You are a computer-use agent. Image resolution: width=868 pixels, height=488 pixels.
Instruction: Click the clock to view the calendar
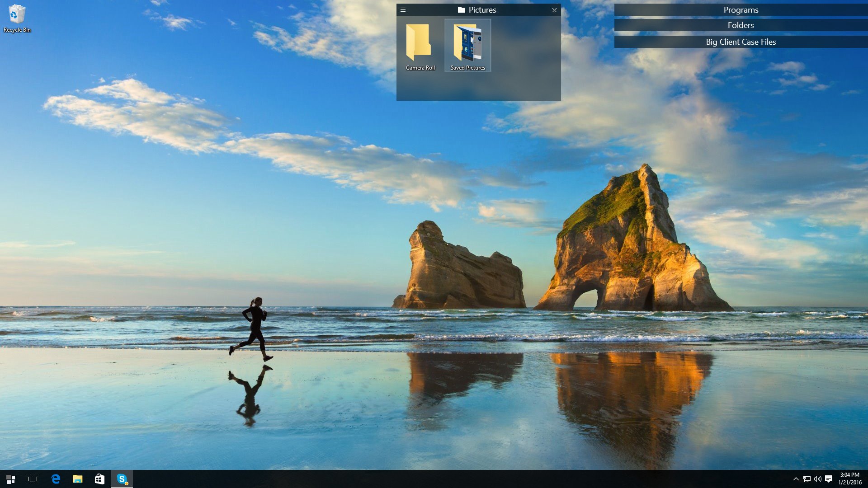tap(849, 479)
